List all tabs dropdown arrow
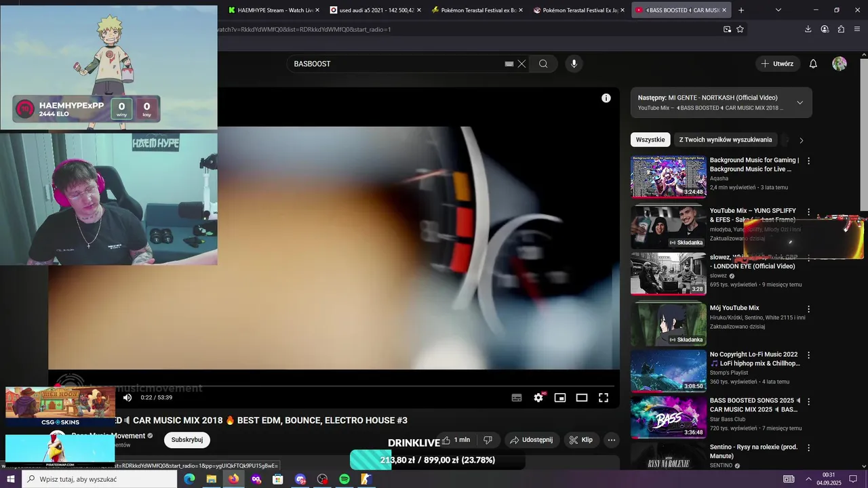Screen dimensions: 868x488 coord(778,10)
